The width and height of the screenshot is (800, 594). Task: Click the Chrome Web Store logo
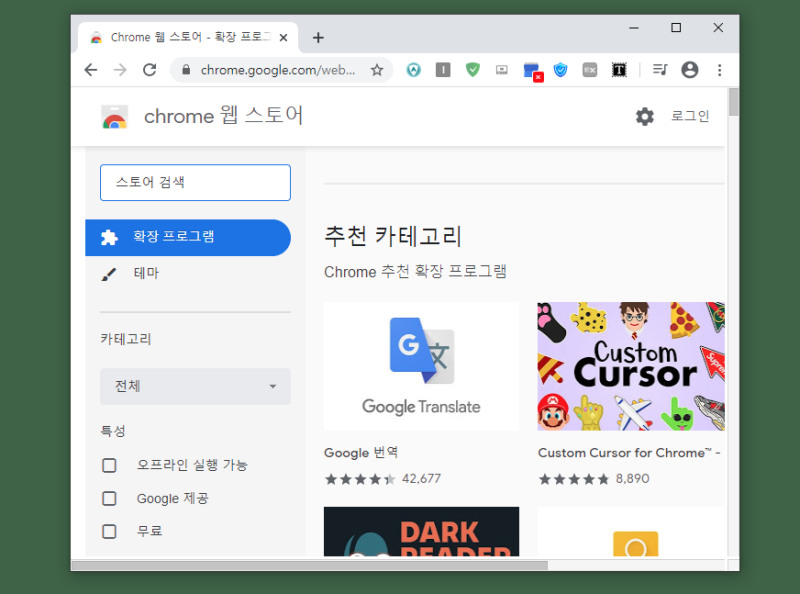tap(114, 116)
